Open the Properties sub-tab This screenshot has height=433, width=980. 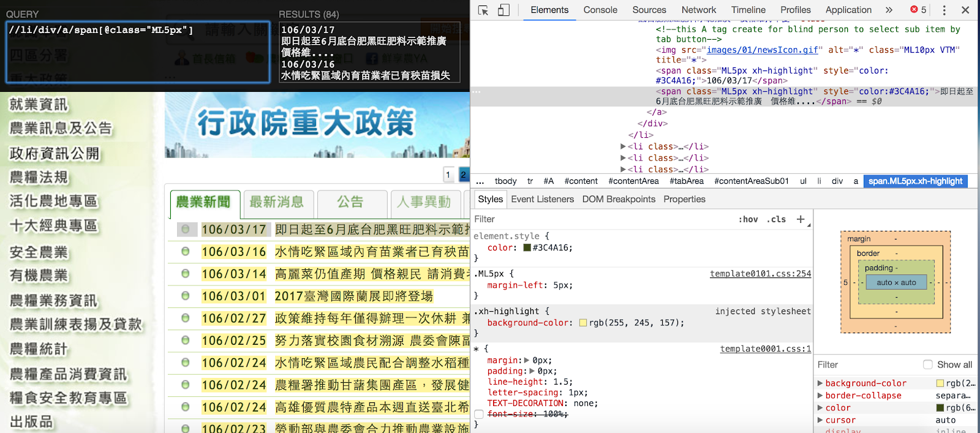[x=684, y=199]
